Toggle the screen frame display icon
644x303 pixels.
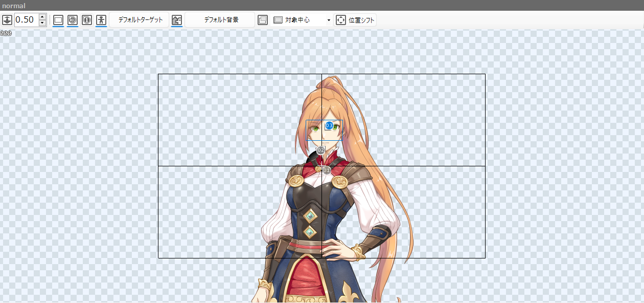pos(58,20)
